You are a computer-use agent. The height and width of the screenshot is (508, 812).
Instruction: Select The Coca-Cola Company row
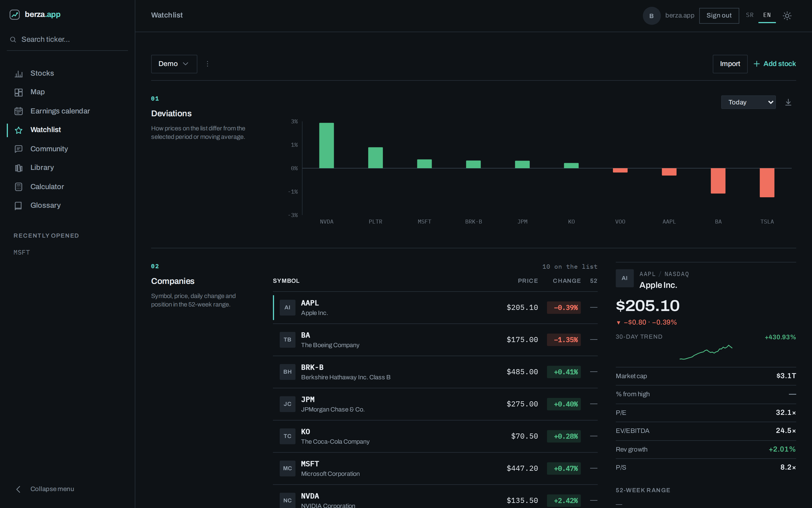tap(435, 436)
